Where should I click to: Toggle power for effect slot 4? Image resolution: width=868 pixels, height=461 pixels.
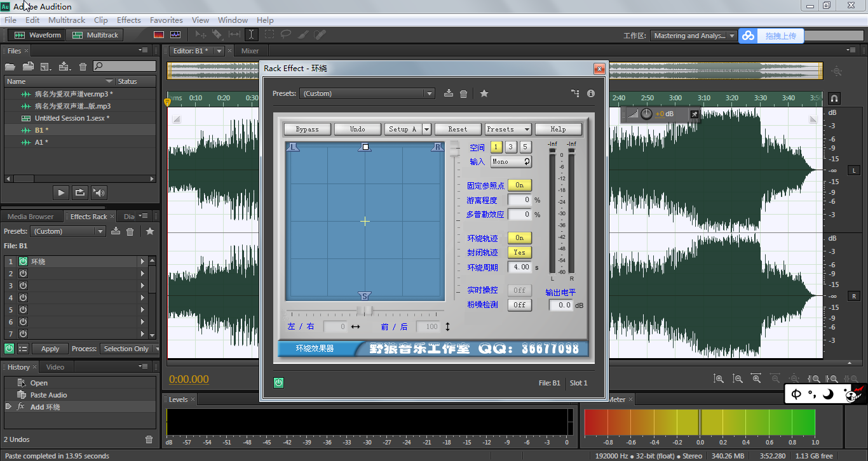click(x=23, y=297)
